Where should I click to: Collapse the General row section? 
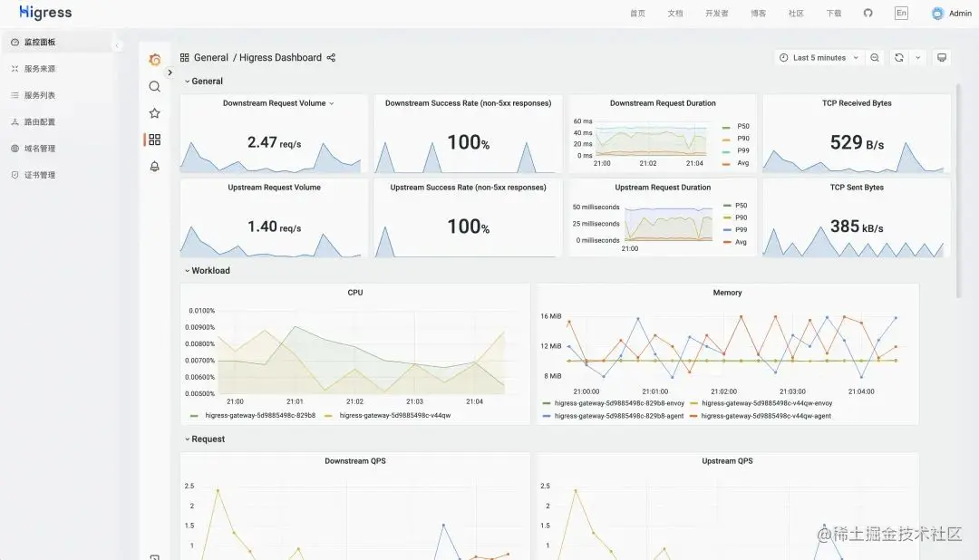coord(204,82)
